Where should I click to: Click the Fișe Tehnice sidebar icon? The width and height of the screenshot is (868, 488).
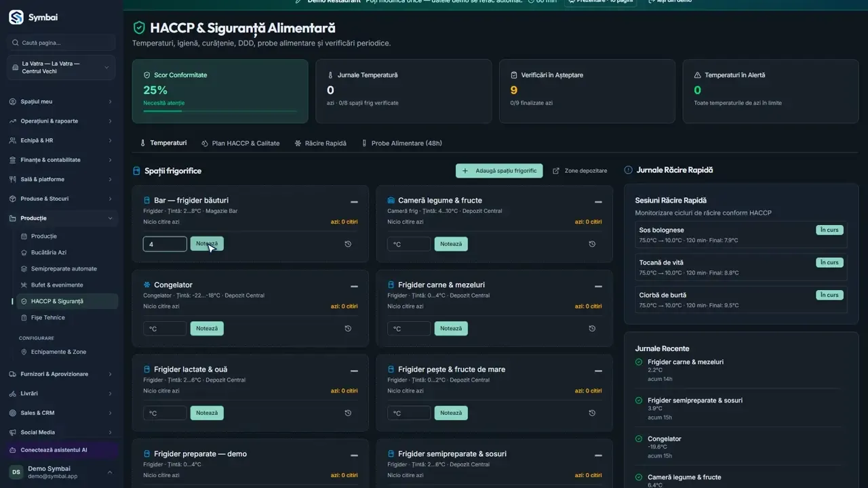24,318
